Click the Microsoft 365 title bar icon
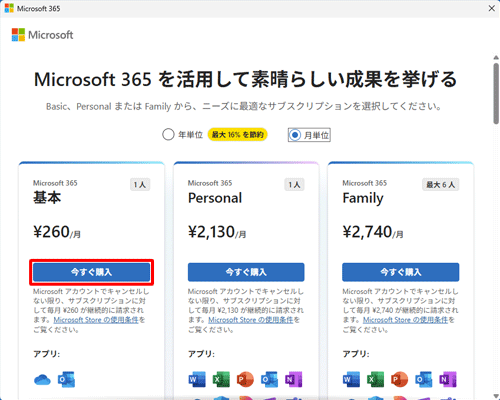500x400 pixels. point(9,8)
